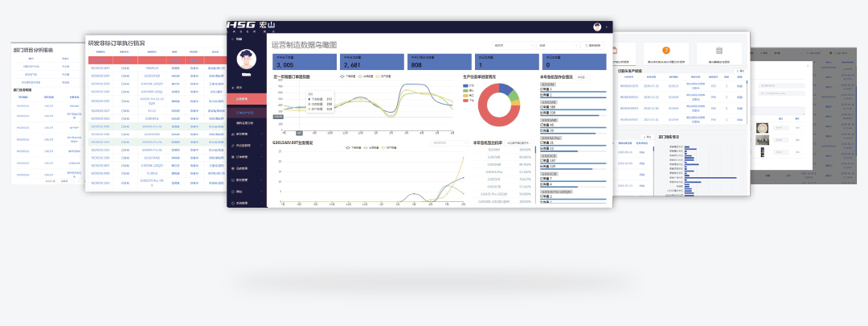Select the second submenu item under the red menu
This screenshot has height=326, width=868.
point(246,122)
